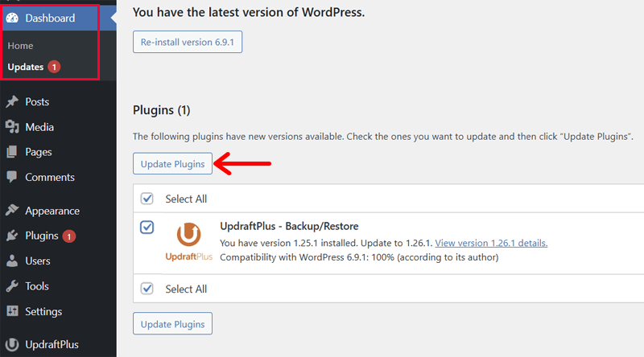644x357 pixels.
Task: Click the Compatibility with WordPress 6.9.1 text
Action: point(359,257)
